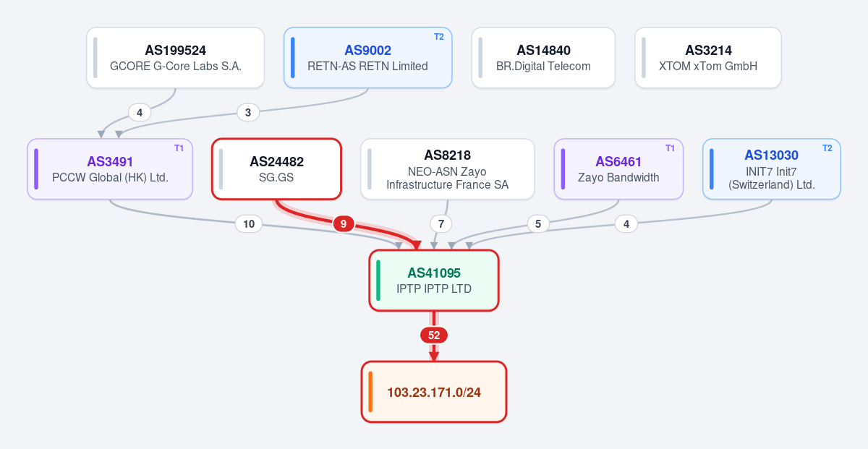Select the AS13030 Init7 node
This screenshot has height=449, width=868.
[772, 169]
